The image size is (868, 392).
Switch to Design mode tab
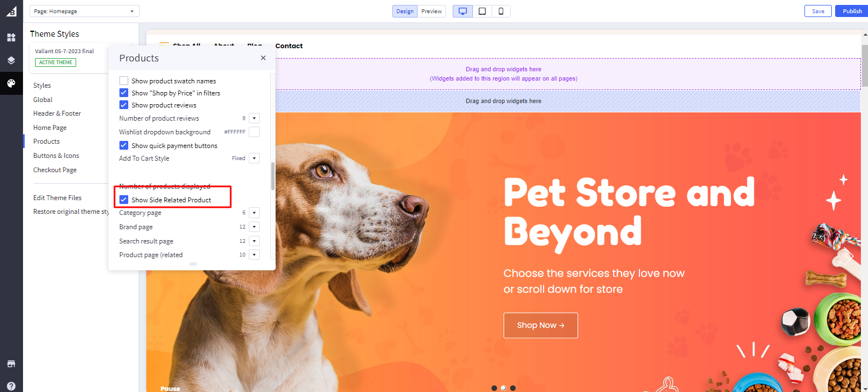(x=405, y=11)
